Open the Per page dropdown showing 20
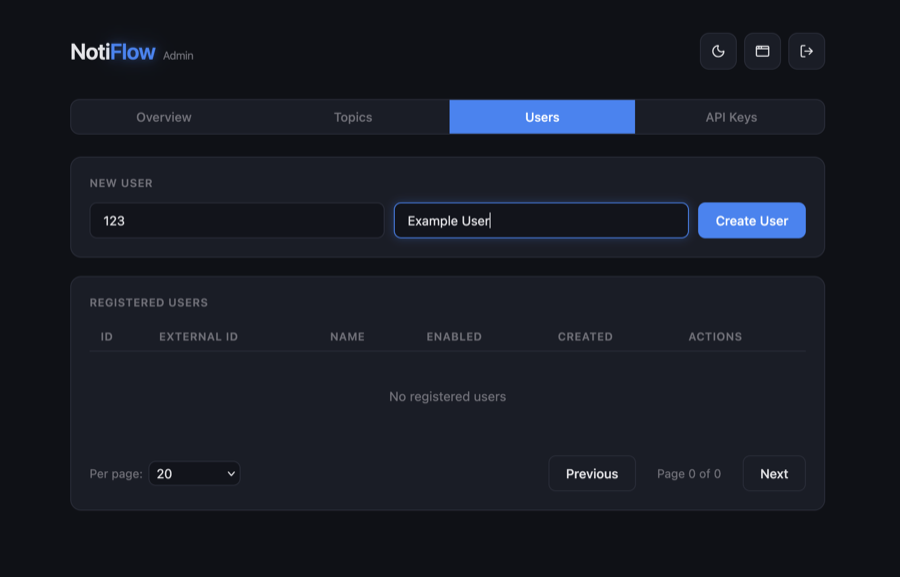The width and height of the screenshot is (900, 577). tap(195, 474)
